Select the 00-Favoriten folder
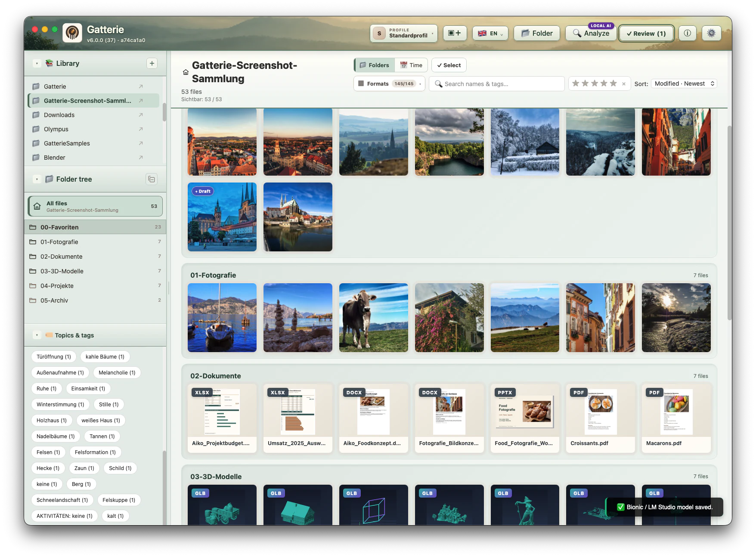This screenshot has height=557, width=756. [x=95, y=227]
